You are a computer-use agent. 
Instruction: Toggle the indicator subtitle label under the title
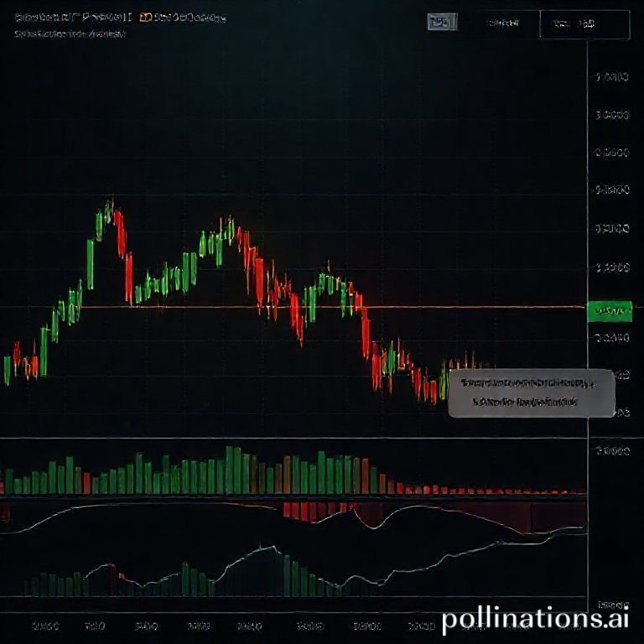70,34
